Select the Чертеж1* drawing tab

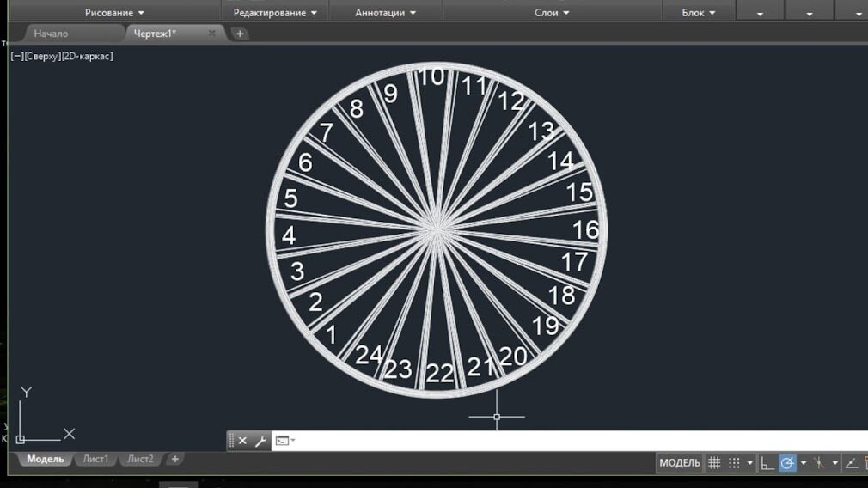click(155, 34)
